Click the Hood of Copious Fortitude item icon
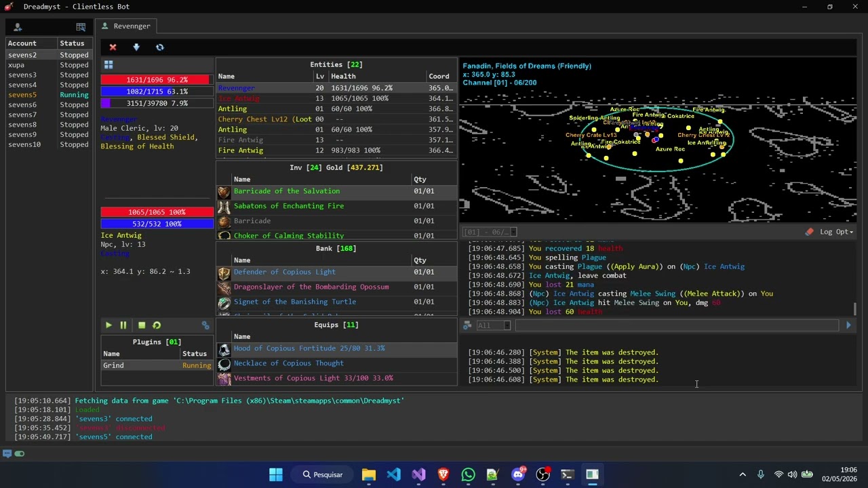Image resolution: width=868 pixels, height=488 pixels. tap(224, 349)
